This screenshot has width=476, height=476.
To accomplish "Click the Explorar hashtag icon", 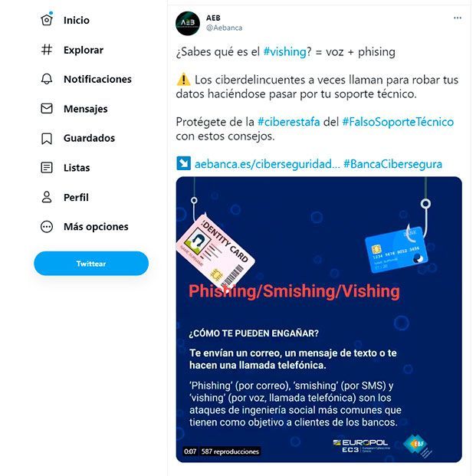I will (x=47, y=50).
